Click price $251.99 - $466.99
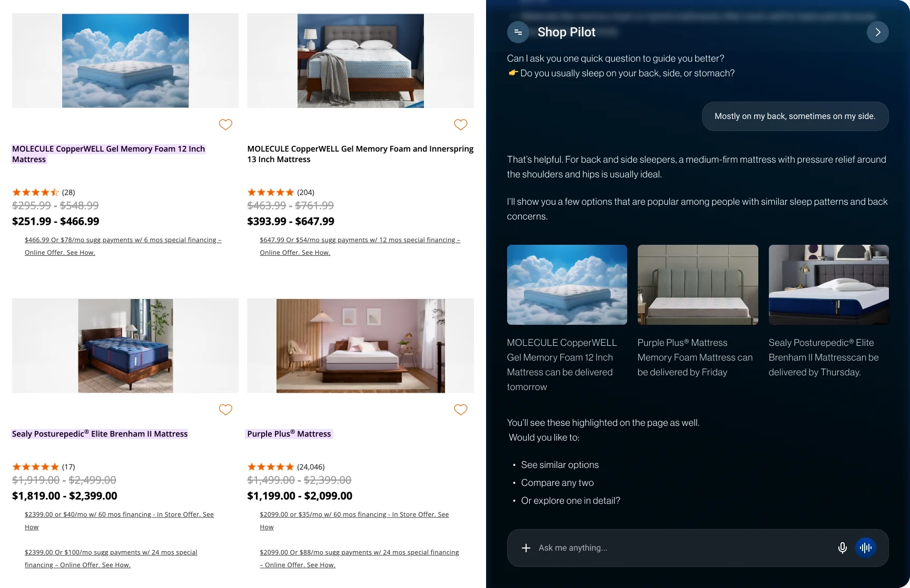The image size is (910, 588). click(55, 222)
